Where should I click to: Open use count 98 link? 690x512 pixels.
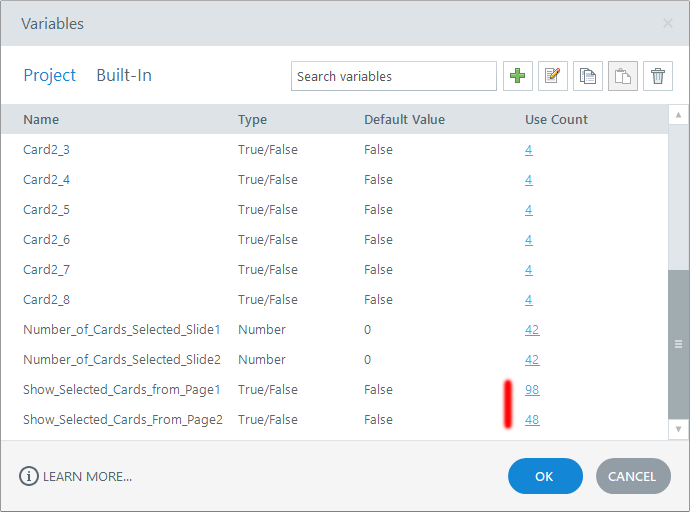click(532, 390)
